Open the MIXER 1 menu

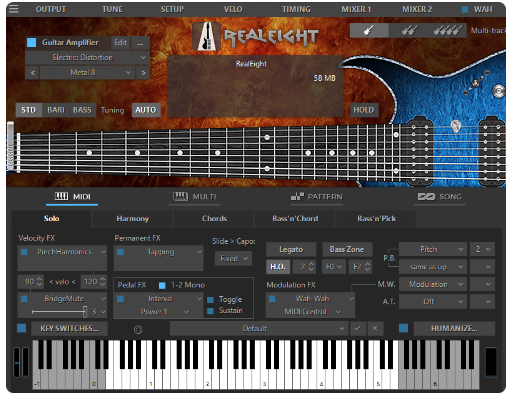356,9
